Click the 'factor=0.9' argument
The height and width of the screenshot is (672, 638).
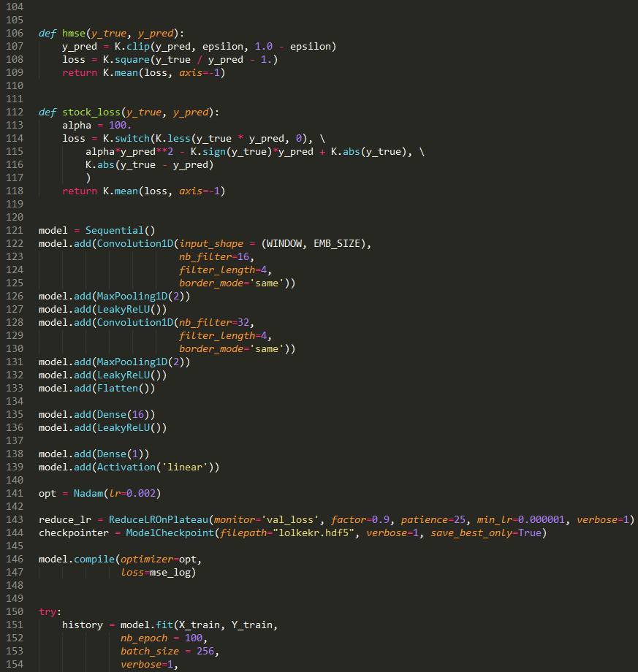pos(360,520)
